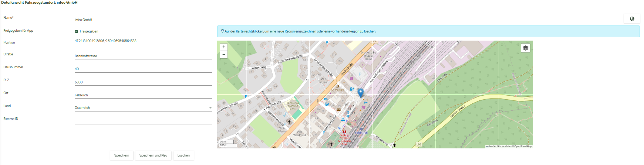Image resolution: width=644 pixels, height=165 pixels.
Task: Click into the Straße field
Action: [143, 56]
